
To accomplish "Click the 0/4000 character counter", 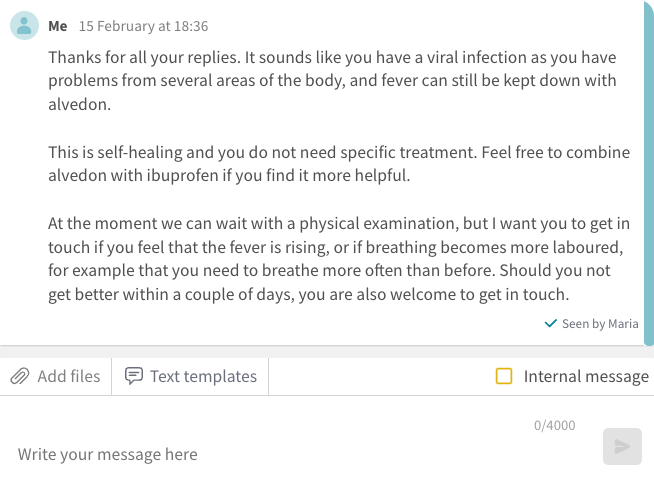I will pos(554,425).
